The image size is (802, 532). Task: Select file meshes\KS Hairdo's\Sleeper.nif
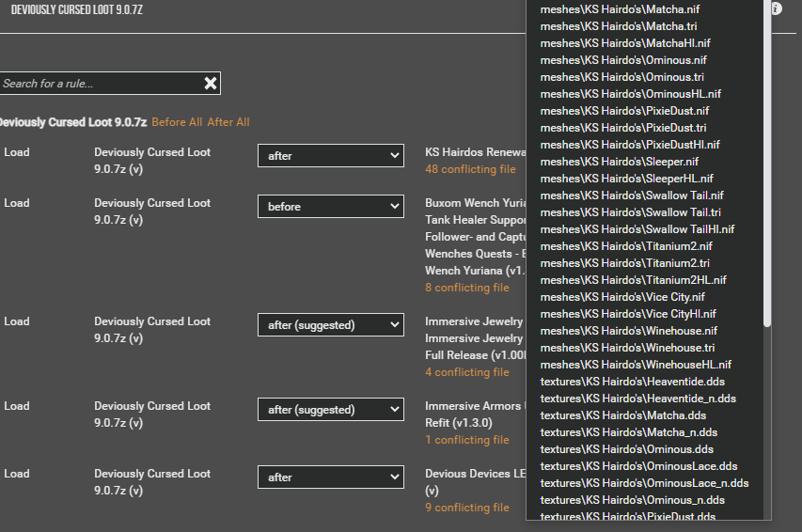(x=620, y=161)
